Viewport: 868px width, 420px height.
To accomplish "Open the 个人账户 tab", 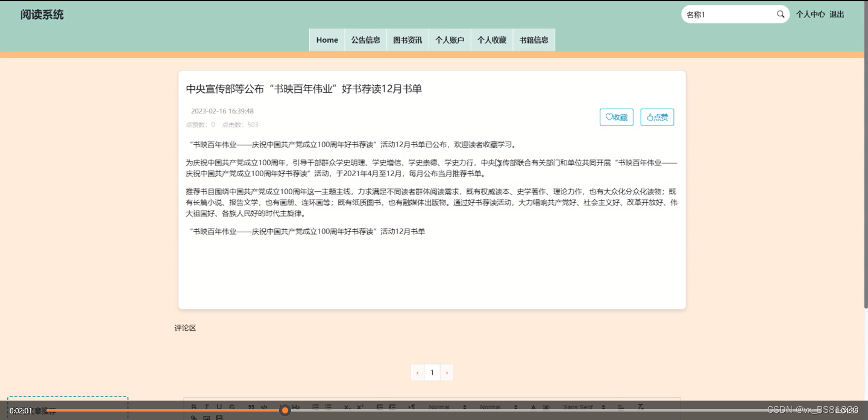I will pos(450,40).
